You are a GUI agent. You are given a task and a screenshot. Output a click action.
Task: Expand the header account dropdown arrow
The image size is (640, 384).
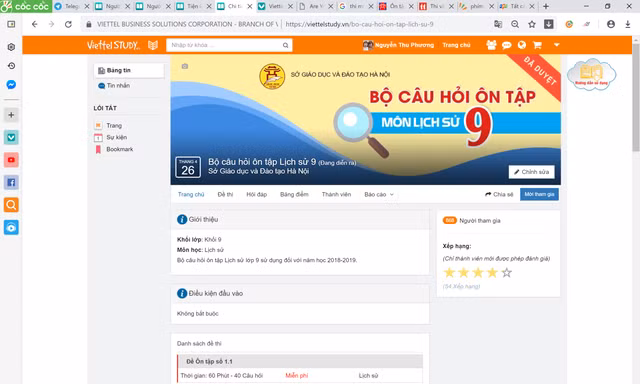pyautogui.click(x=556, y=45)
